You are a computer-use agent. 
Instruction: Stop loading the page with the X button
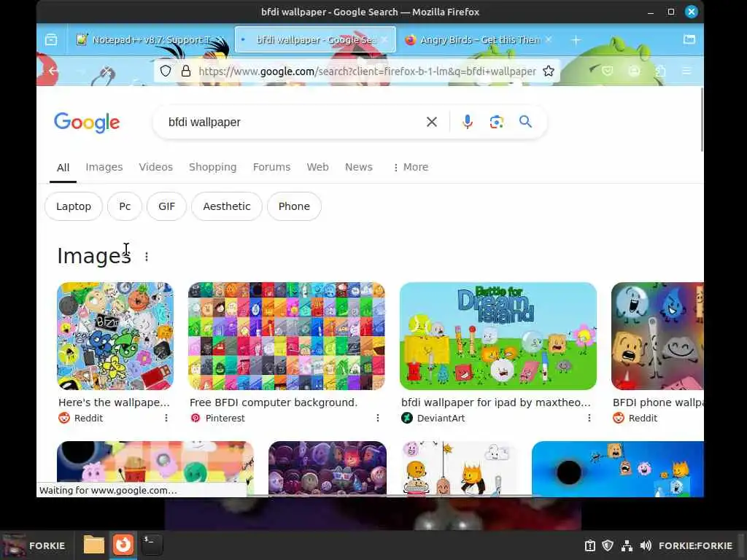coord(105,72)
